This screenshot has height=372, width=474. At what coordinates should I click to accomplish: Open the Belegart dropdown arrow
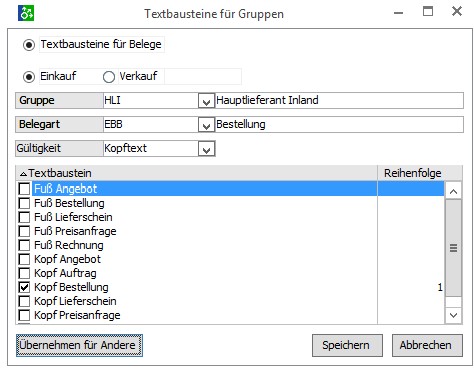[x=206, y=125]
